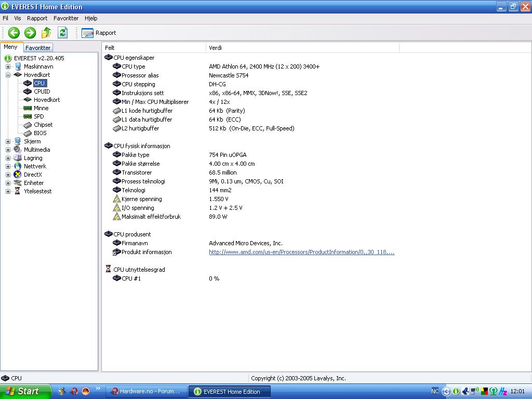
Task: Open the Hjelp menu
Action: [x=91, y=18]
